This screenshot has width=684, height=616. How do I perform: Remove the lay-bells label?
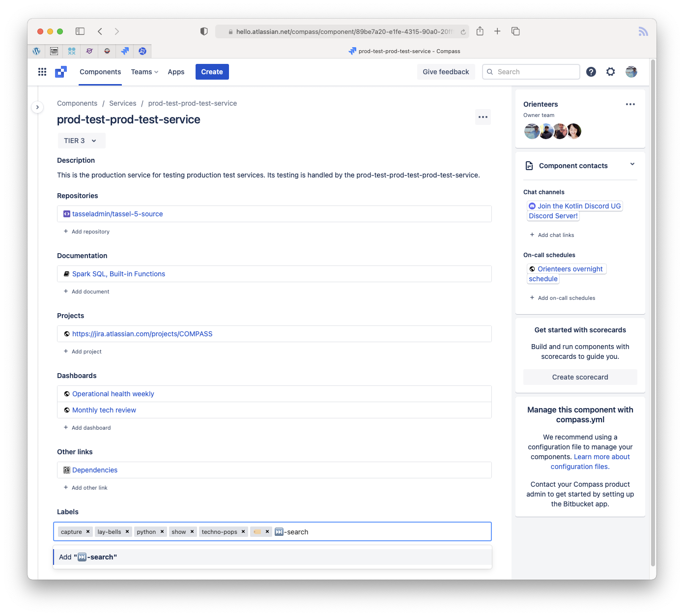pos(127,531)
